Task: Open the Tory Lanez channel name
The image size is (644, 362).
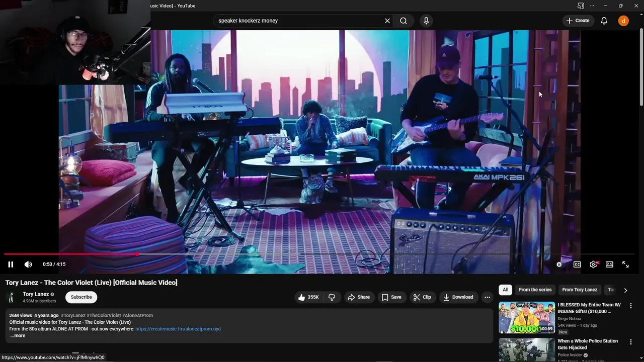Action: pos(36,294)
